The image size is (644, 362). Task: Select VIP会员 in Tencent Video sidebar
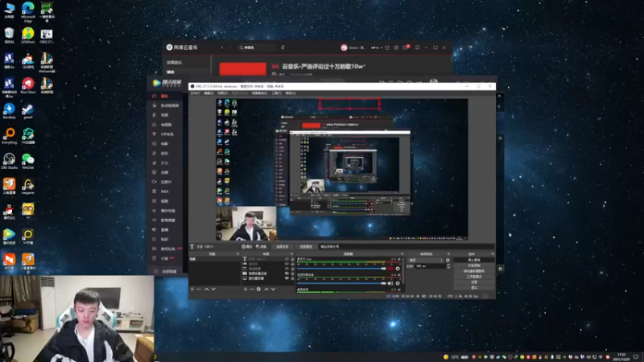click(x=167, y=134)
